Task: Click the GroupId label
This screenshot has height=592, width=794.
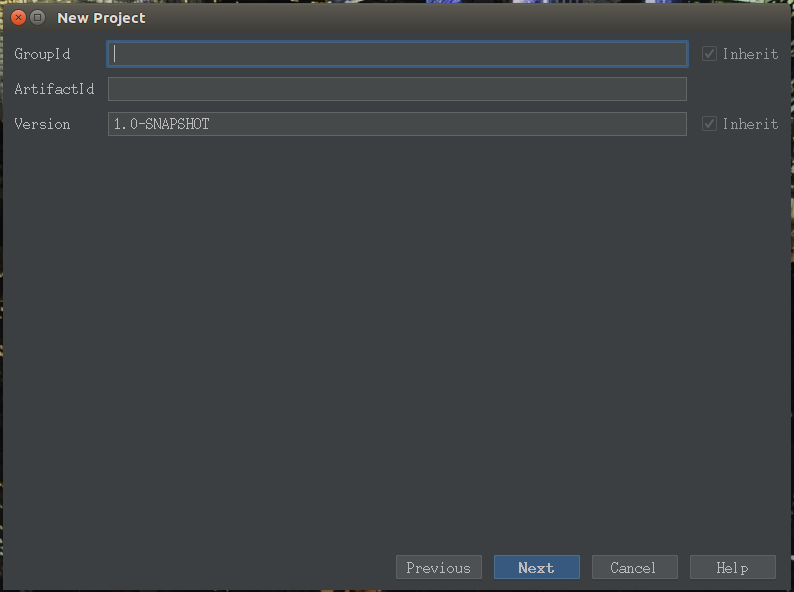Action: coord(42,54)
